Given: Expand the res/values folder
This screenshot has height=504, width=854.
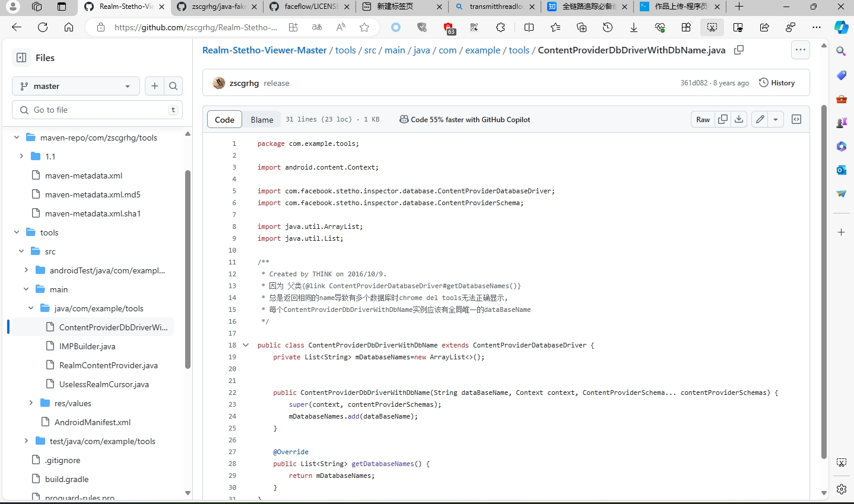Looking at the screenshot, I should tap(31, 403).
